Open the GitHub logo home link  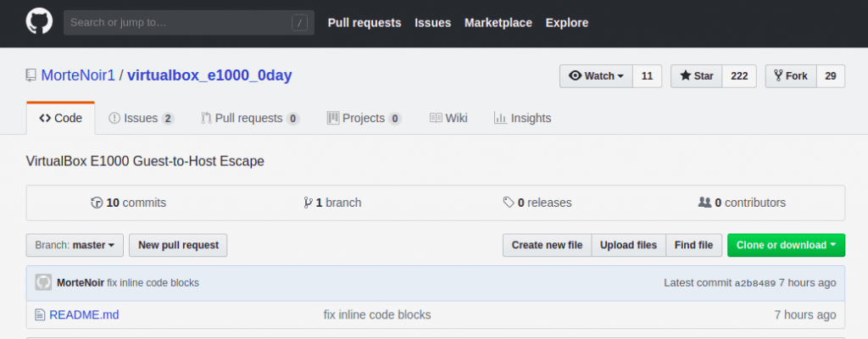(39, 22)
